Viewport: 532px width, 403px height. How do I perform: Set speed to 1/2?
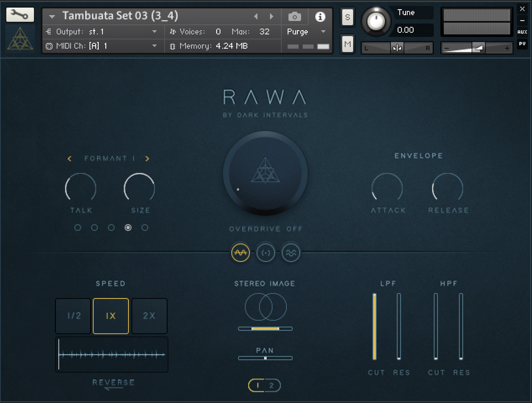coord(73,316)
